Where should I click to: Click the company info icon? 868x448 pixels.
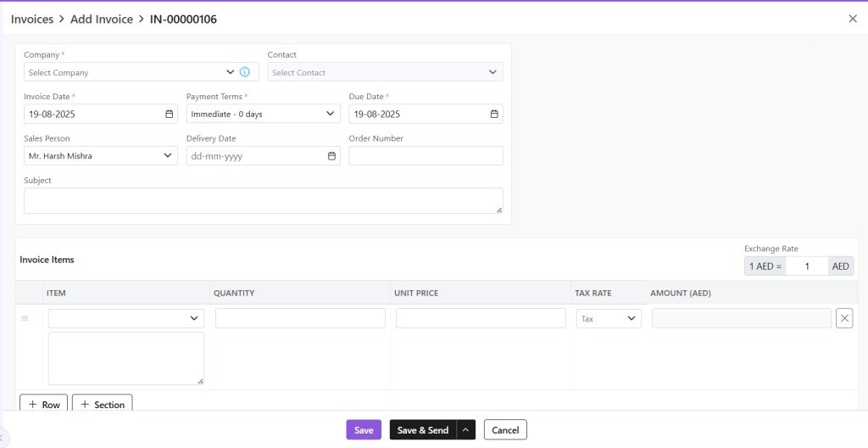coord(245,72)
